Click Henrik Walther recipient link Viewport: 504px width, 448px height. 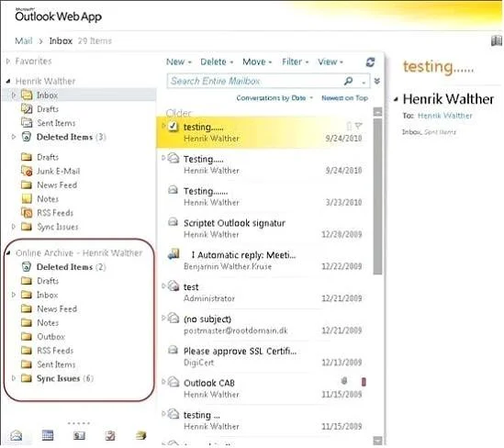[x=445, y=116]
